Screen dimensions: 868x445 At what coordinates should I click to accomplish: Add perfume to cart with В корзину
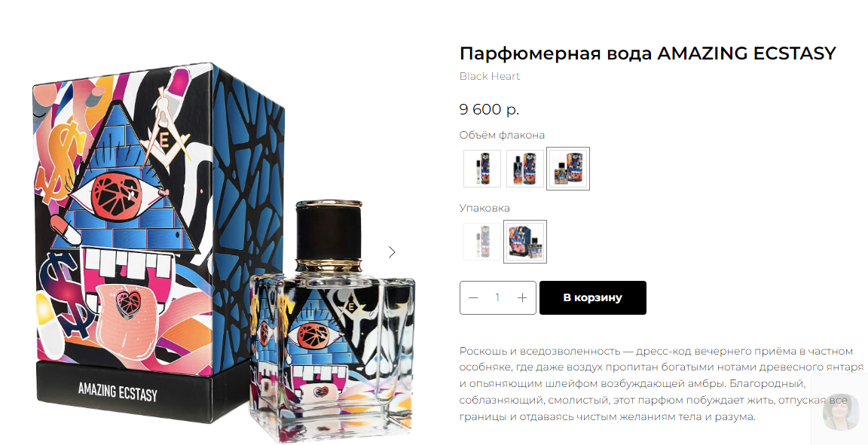pos(593,297)
